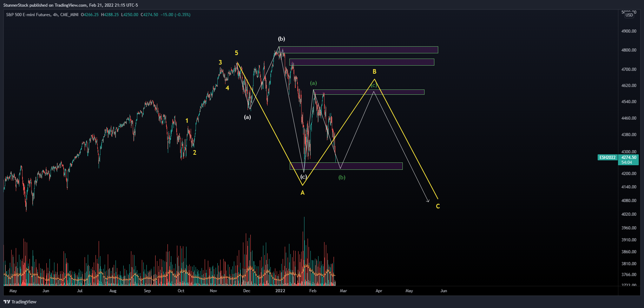Viewport: 644px width, 308px height.
Task: Click the 4140.00 price axis label
Action: click(x=629, y=187)
